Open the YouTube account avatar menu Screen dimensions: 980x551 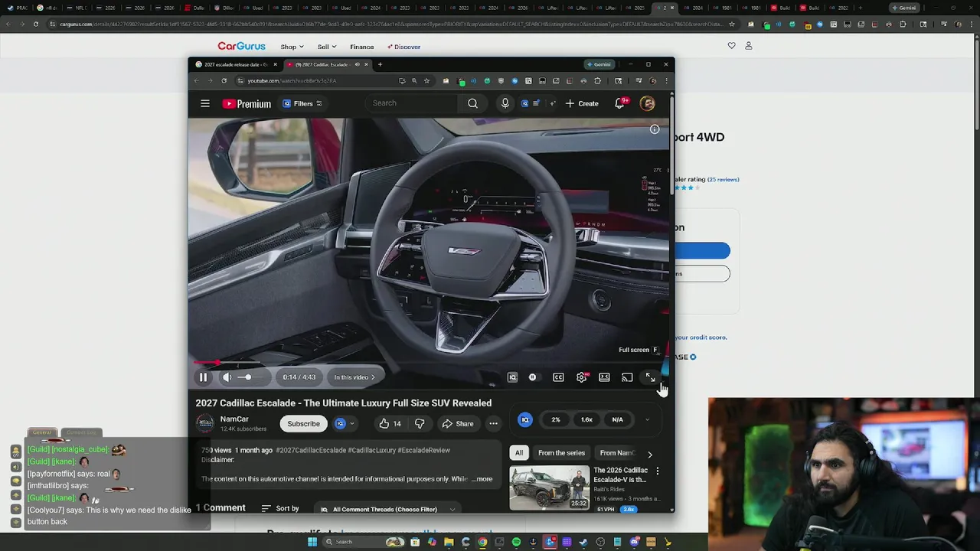(648, 103)
